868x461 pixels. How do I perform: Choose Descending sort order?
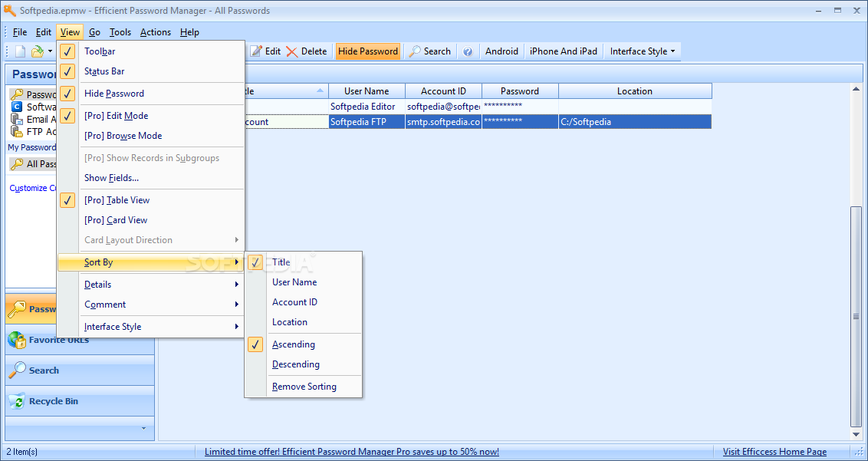point(304,364)
